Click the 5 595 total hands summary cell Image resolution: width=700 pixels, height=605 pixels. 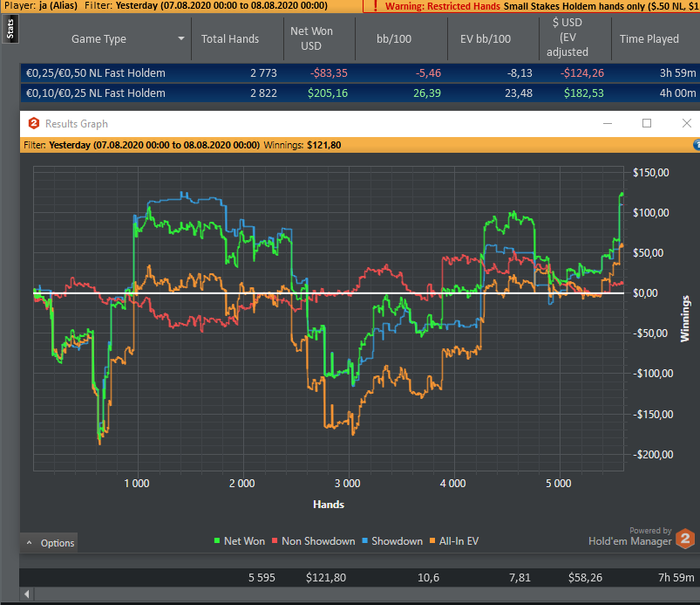click(x=262, y=578)
